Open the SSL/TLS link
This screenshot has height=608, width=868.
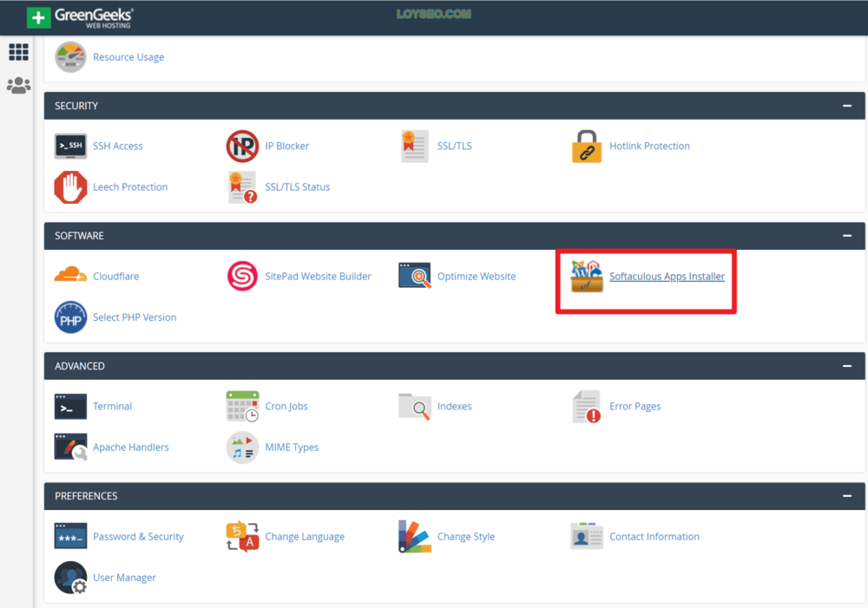point(455,146)
